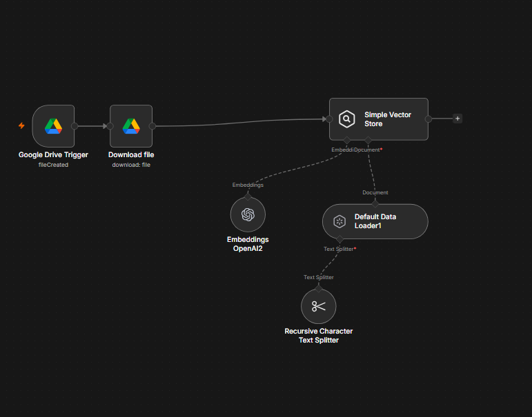The height and width of the screenshot is (417, 532).
Task: Click the "Google Drive Trigger" label
Action: 53,154
